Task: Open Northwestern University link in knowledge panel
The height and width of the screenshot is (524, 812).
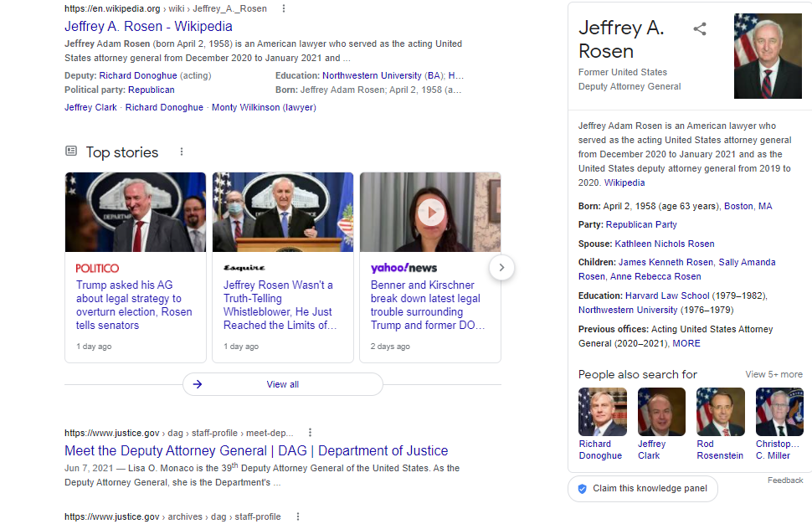Action: 628,311
